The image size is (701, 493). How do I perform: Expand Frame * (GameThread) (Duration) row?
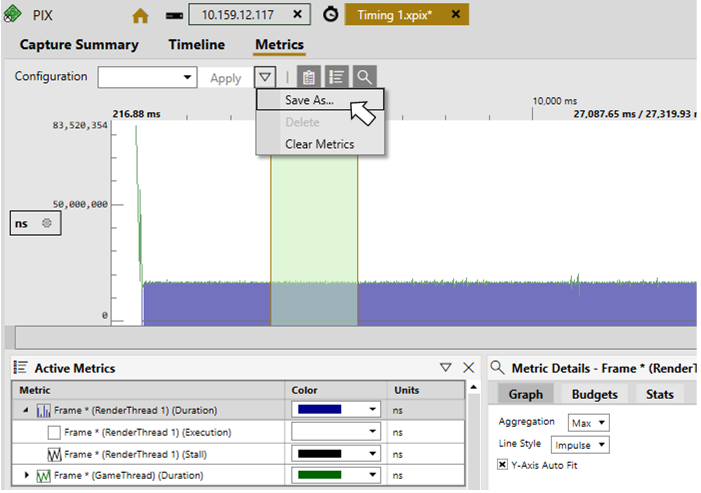coord(26,475)
